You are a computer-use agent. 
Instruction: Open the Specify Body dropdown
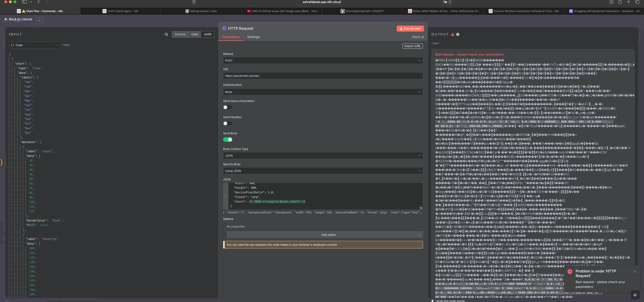323,171
